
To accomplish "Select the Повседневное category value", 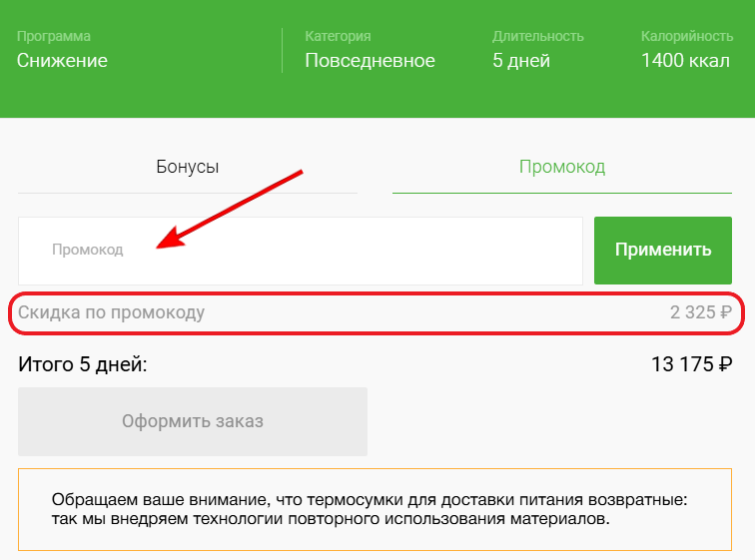I will tap(370, 61).
